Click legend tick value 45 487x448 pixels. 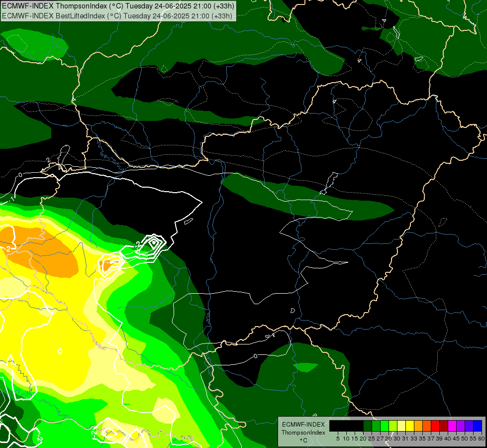click(x=456, y=439)
